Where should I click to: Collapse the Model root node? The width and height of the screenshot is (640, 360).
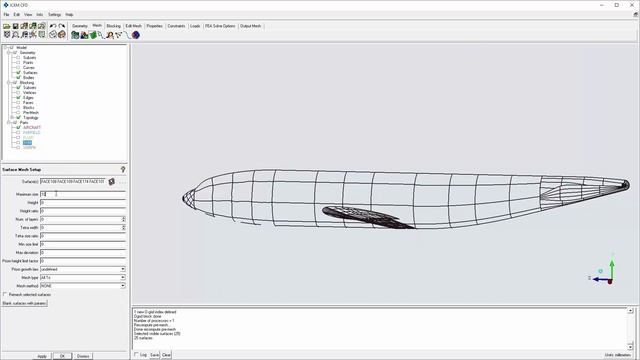[x=5, y=48]
